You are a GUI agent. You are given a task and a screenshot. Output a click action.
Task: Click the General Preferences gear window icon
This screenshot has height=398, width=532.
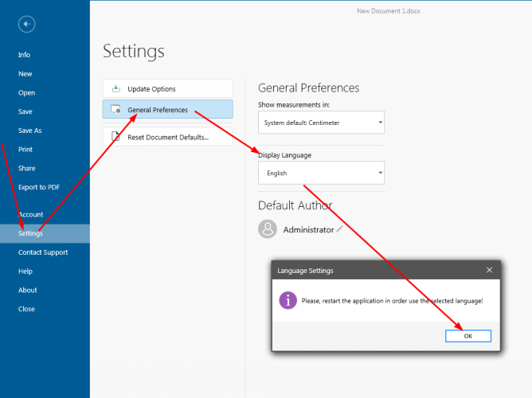[x=115, y=109]
